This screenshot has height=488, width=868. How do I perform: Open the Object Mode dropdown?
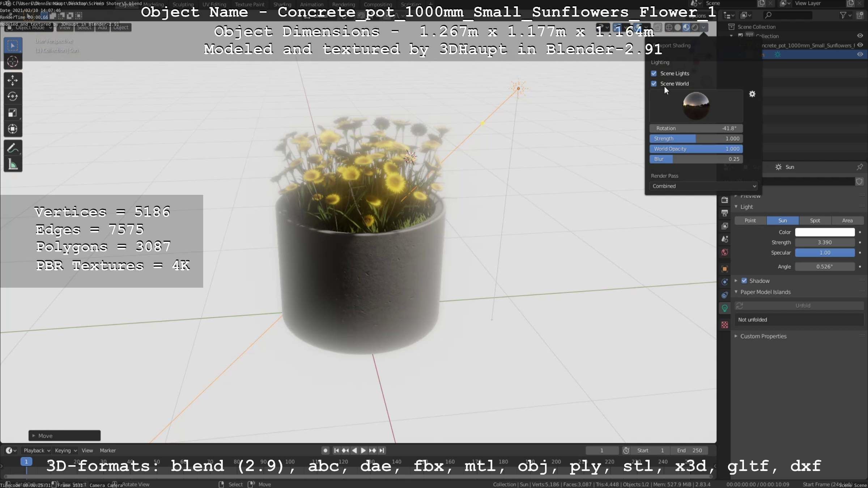pos(30,27)
